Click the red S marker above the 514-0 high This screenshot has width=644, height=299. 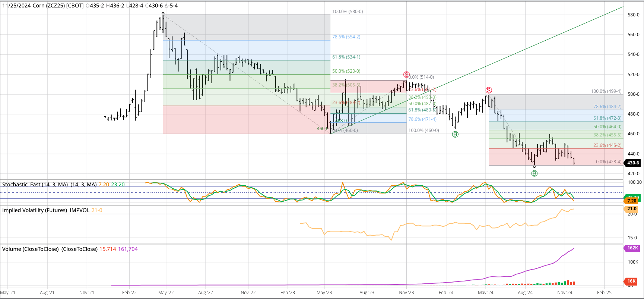[406, 75]
